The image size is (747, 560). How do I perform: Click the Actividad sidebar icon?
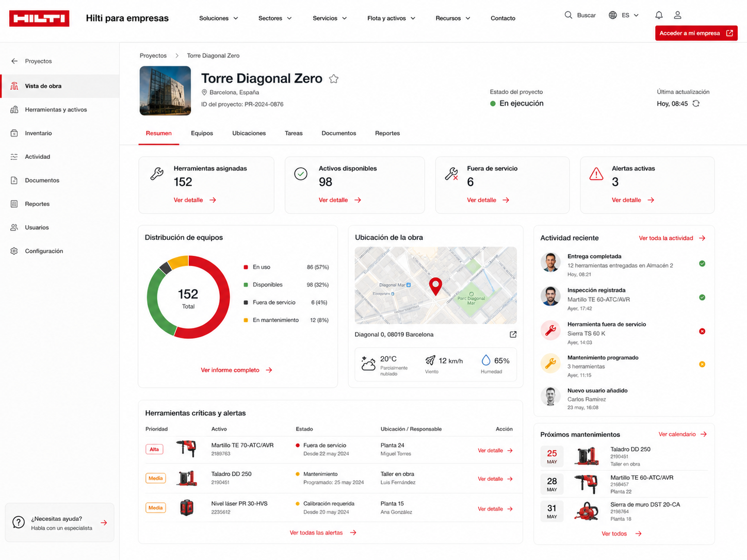(14, 157)
